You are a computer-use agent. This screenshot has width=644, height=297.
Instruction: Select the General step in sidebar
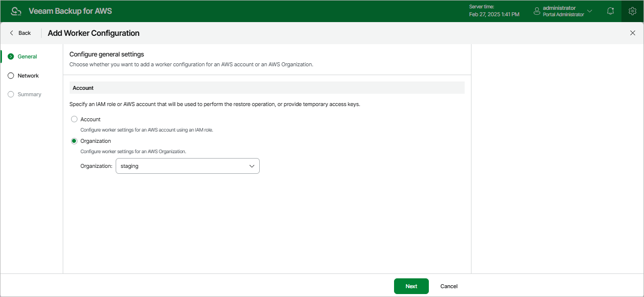26,56
